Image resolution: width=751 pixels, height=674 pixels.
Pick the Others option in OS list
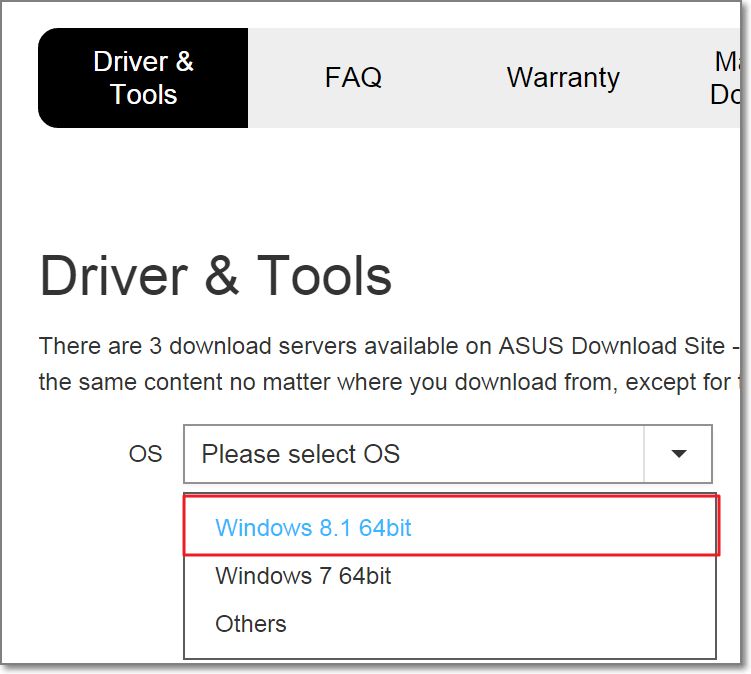[x=451, y=623]
